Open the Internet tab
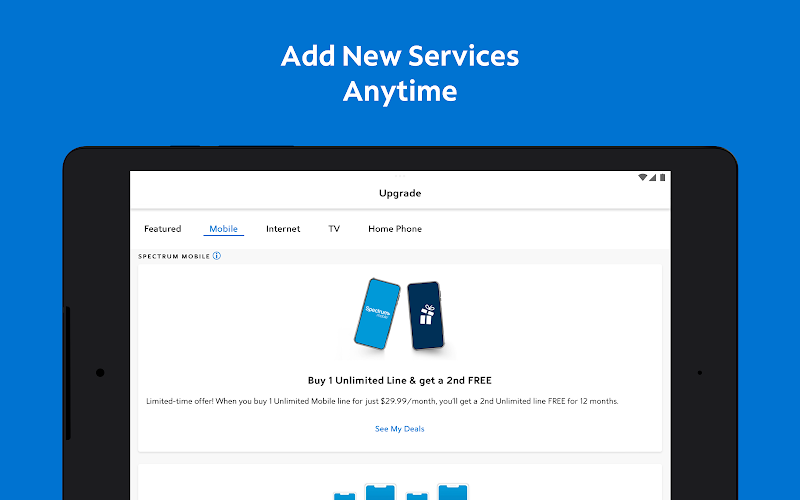The width and height of the screenshot is (800, 500). click(283, 229)
